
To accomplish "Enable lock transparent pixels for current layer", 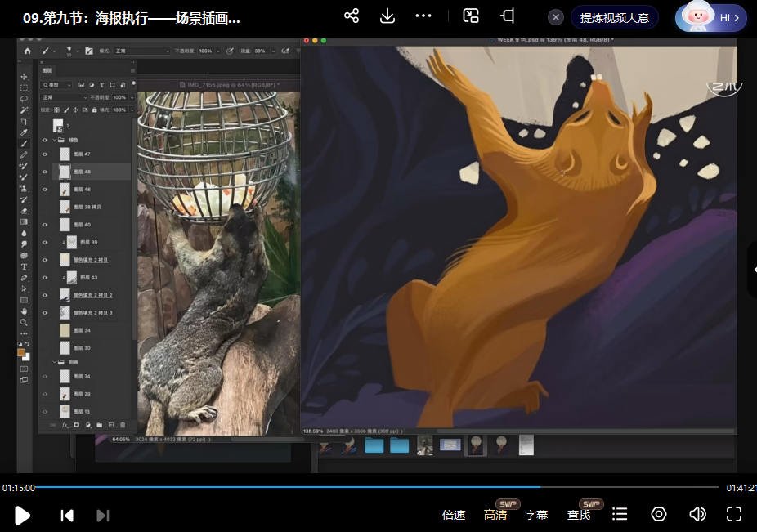I will coord(56,110).
